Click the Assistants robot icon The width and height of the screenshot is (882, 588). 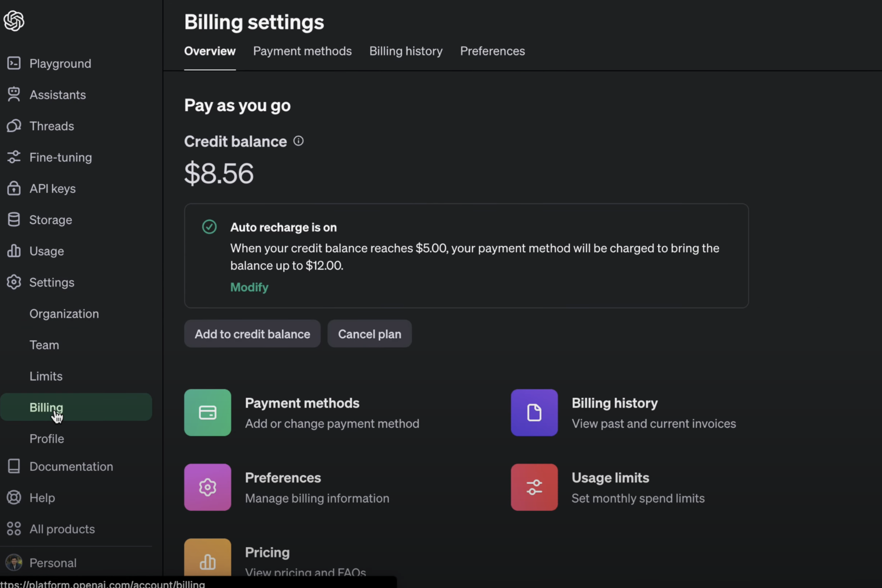pos(14,94)
